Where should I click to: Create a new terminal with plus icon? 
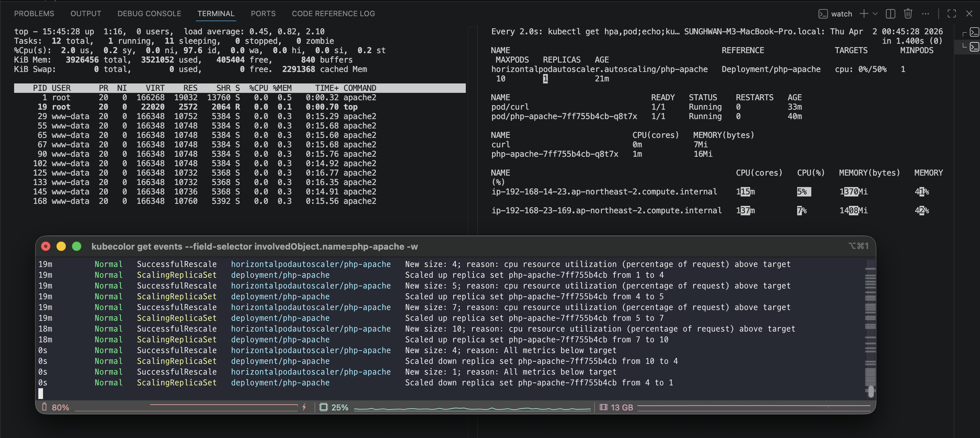click(864, 14)
